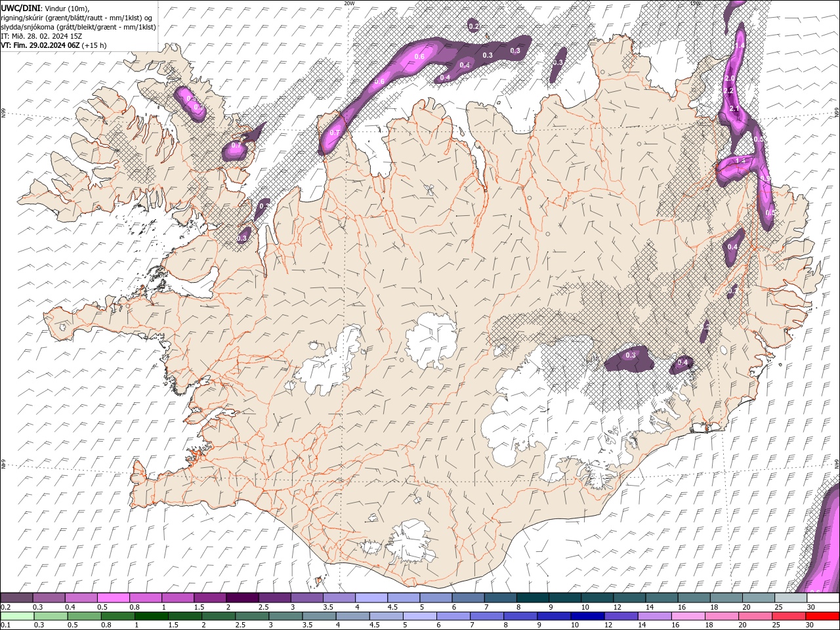
Task: Click the 14 label under the upper legend row
Action: click(x=650, y=607)
